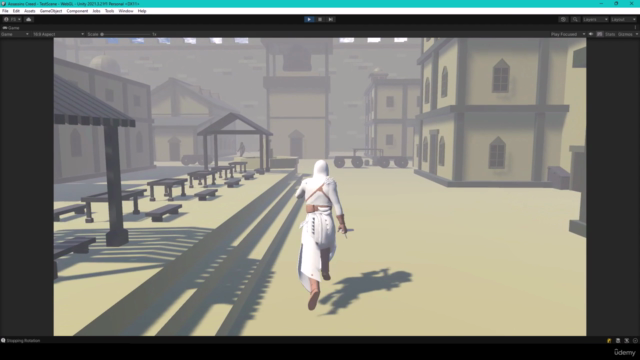Open the Layers dropdown
The height and width of the screenshot is (360, 640).
coord(595,19)
